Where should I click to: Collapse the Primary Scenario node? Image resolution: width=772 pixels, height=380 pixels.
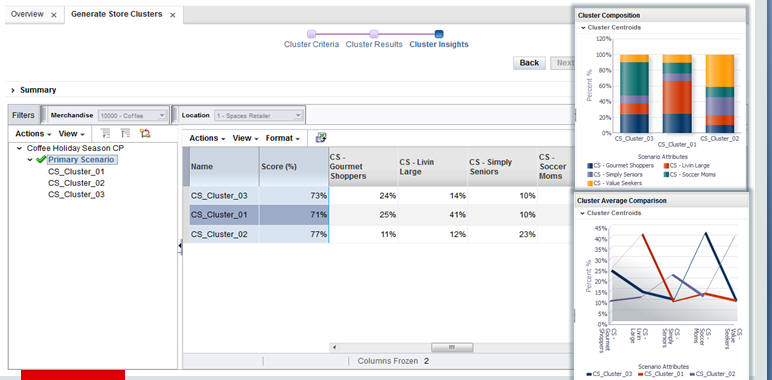(31, 160)
